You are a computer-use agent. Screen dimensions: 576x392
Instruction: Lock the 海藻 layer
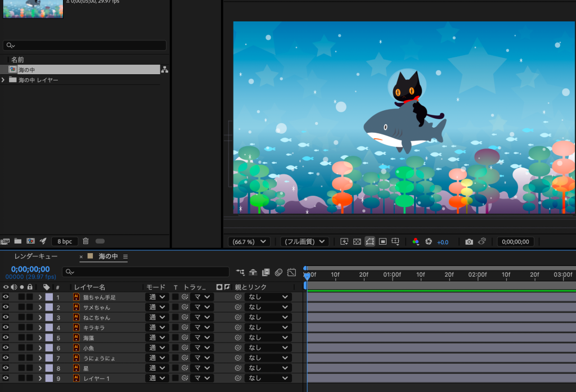point(30,338)
